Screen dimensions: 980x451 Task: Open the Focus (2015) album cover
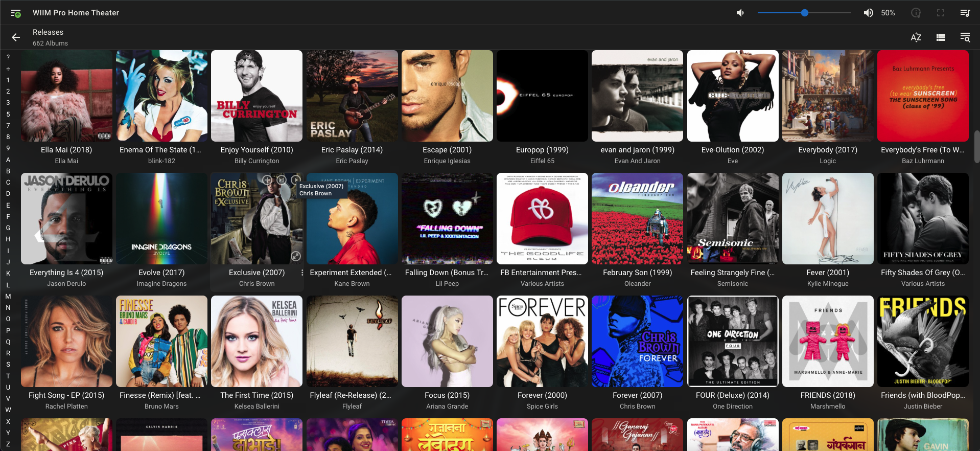point(447,341)
